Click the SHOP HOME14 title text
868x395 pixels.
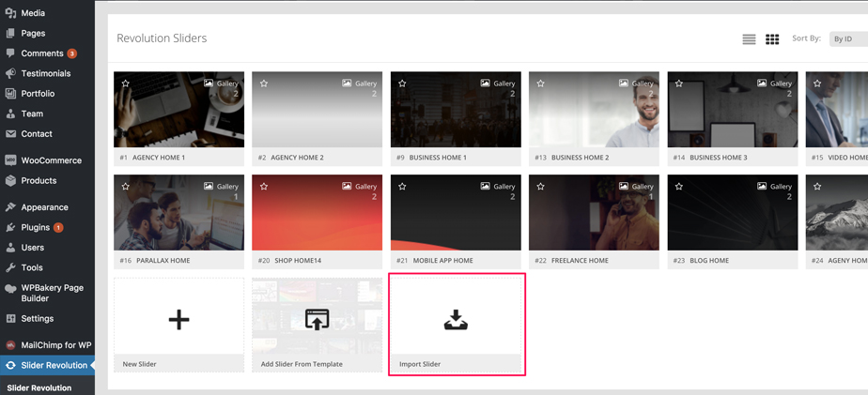[x=296, y=261]
